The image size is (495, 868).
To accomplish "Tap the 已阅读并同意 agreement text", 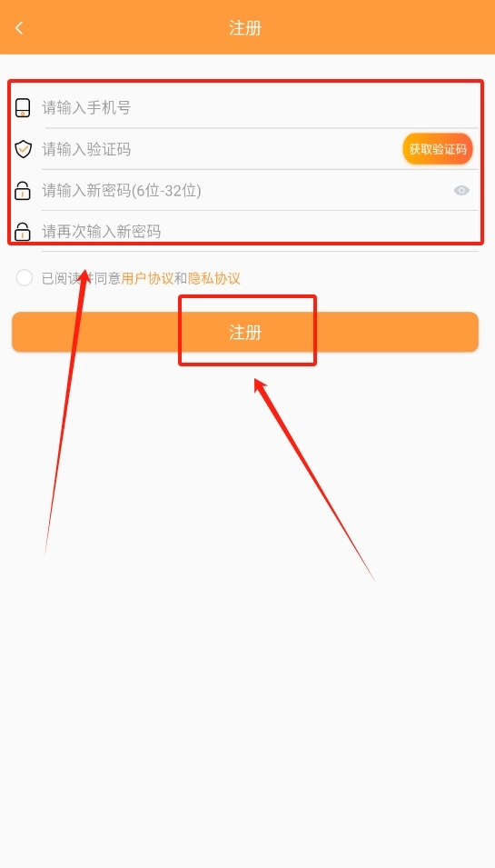I will (82, 278).
